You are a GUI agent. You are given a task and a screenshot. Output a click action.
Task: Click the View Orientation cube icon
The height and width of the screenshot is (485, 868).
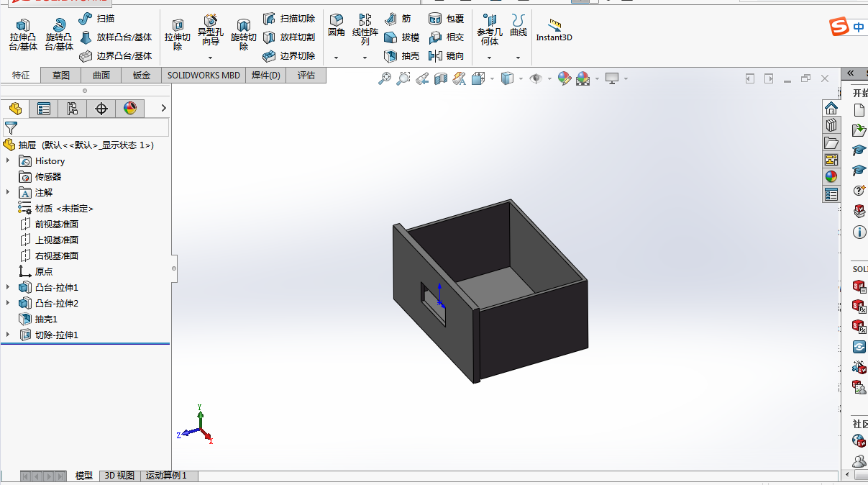pos(478,78)
